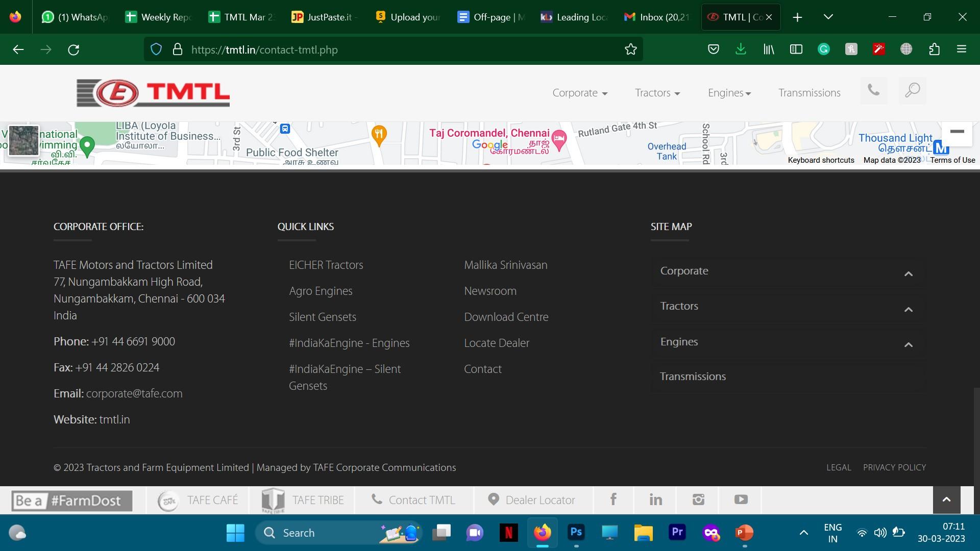Open the LinkedIn icon in bottom bar
980x551 pixels.
(656, 499)
